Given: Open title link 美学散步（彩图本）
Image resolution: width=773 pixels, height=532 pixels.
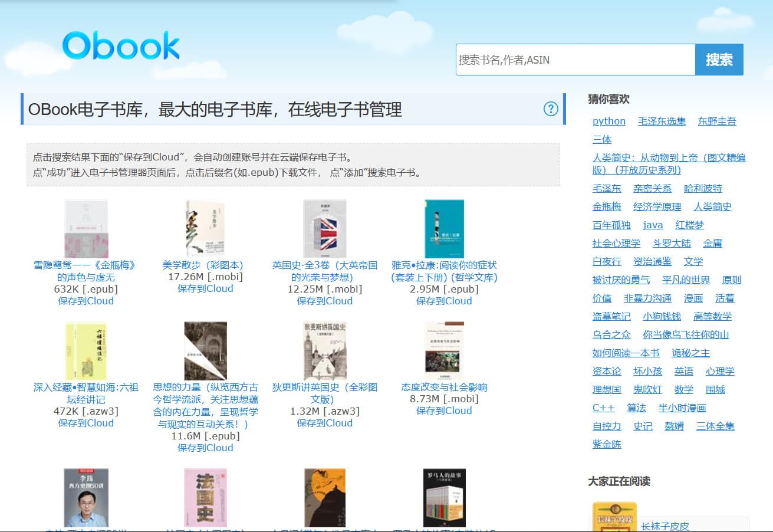Looking at the screenshot, I should (205, 265).
